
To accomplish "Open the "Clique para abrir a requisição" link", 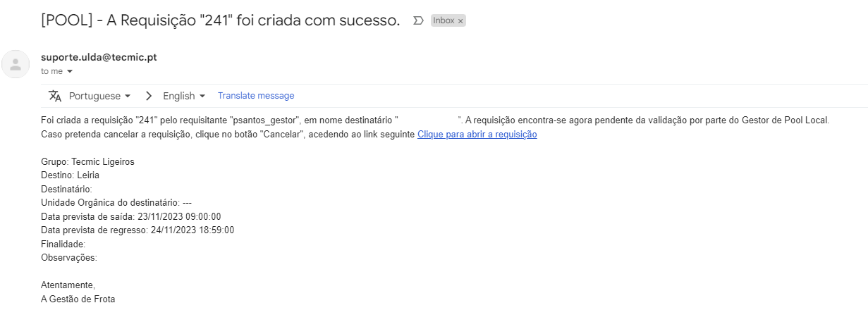I will [477, 134].
